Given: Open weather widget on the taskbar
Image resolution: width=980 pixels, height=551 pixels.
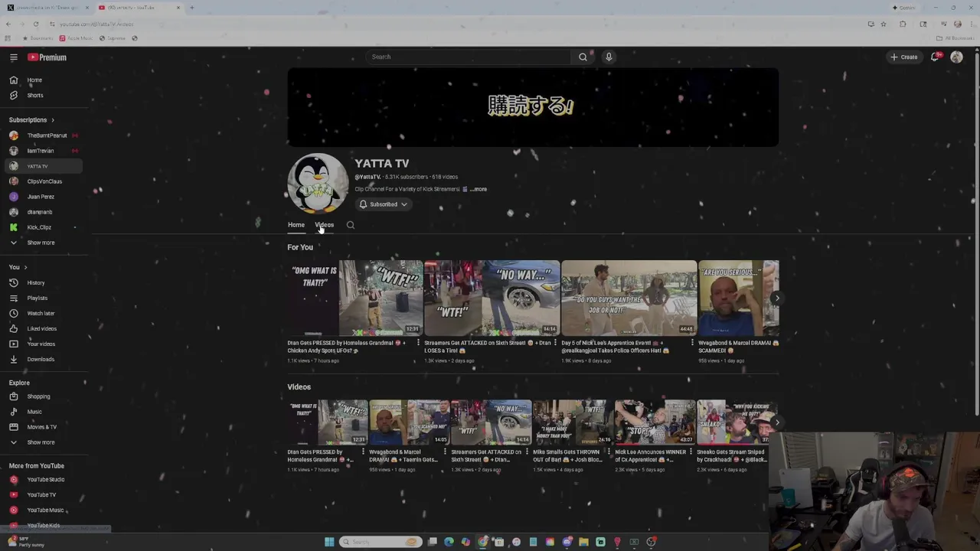Looking at the screenshot, I should tap(27, 542).
